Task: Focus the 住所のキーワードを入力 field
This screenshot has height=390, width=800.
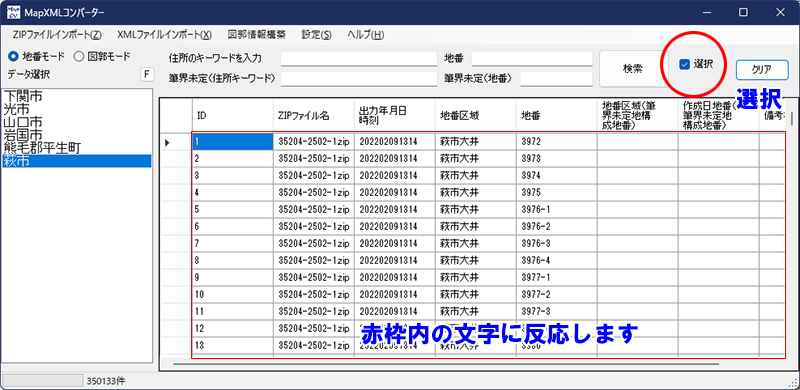Action: click(359, 59)
